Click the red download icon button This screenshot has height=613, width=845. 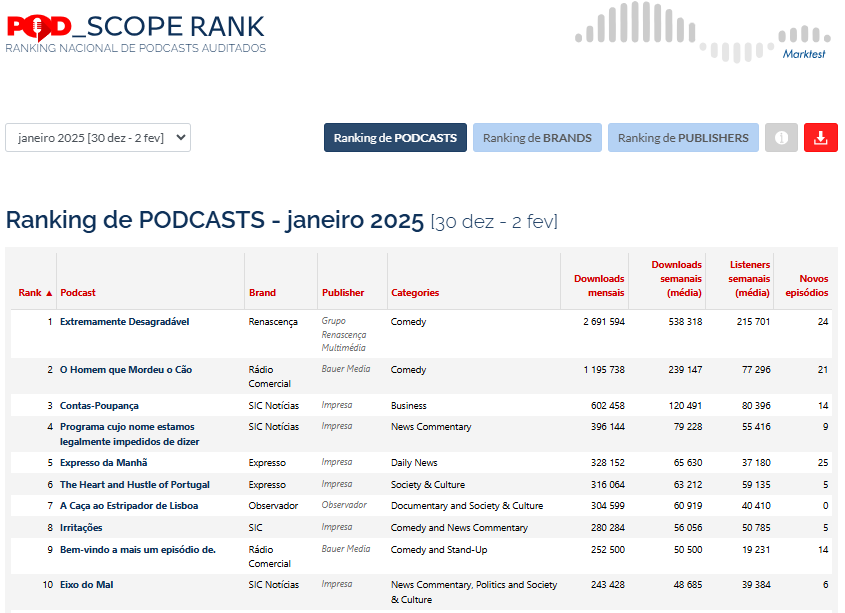click(x=820, y=138)
